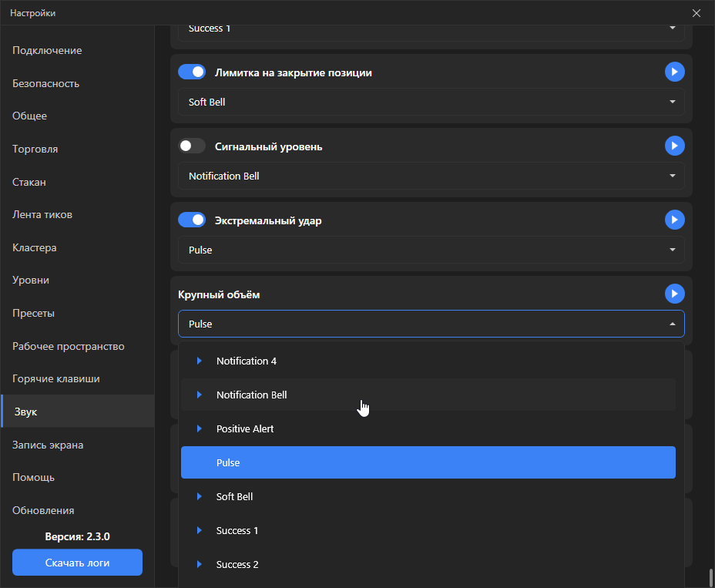Go to Запись экрана settings
Image resolution: width=715 pixels, height=588 pixels.
pos(78,445)
